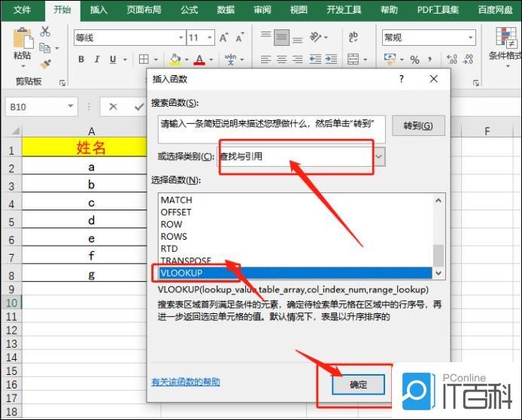The width and height of the screenshot is (522, 420).
Task: Apply comma style
Action: point(430,60)
